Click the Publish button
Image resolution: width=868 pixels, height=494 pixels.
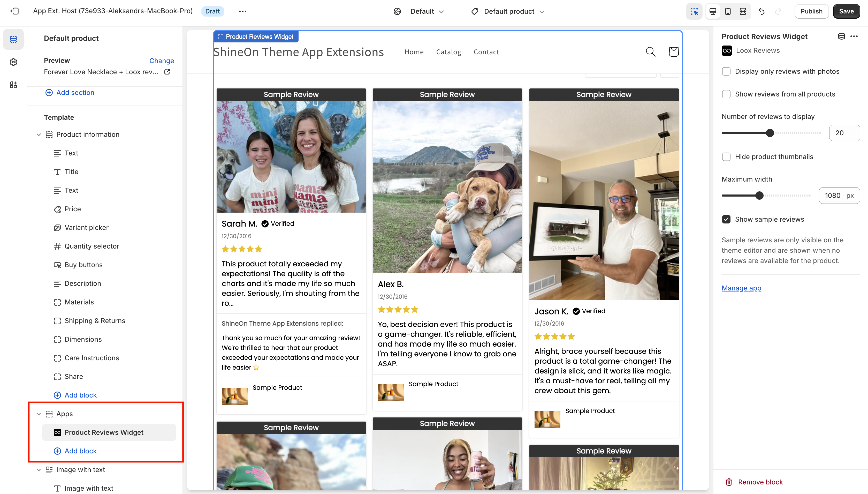[811, 11]
